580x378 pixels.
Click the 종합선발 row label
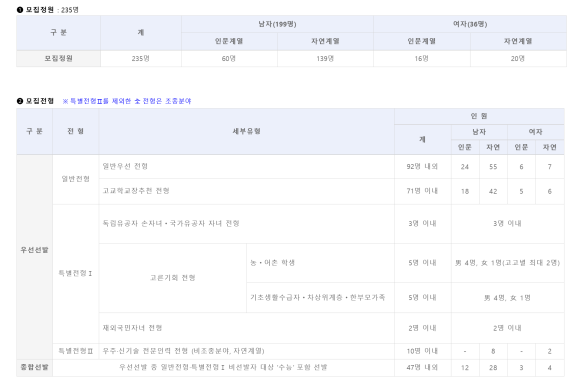click(34, 367)
